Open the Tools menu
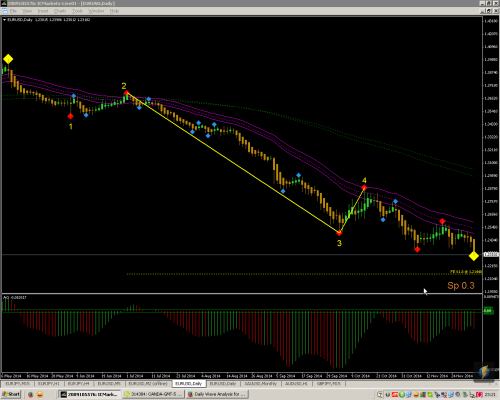500x400 pixels. point(77,11)
